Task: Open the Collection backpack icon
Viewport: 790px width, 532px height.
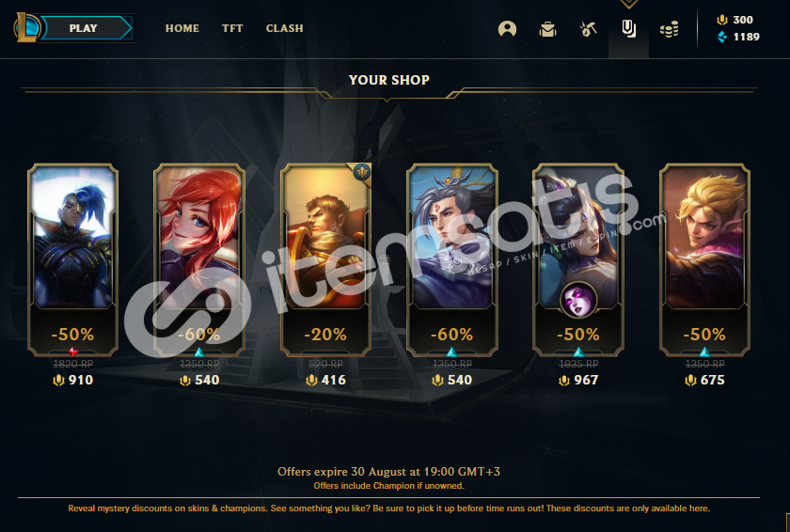Action: pyautogui.click(x=547, y=29)
